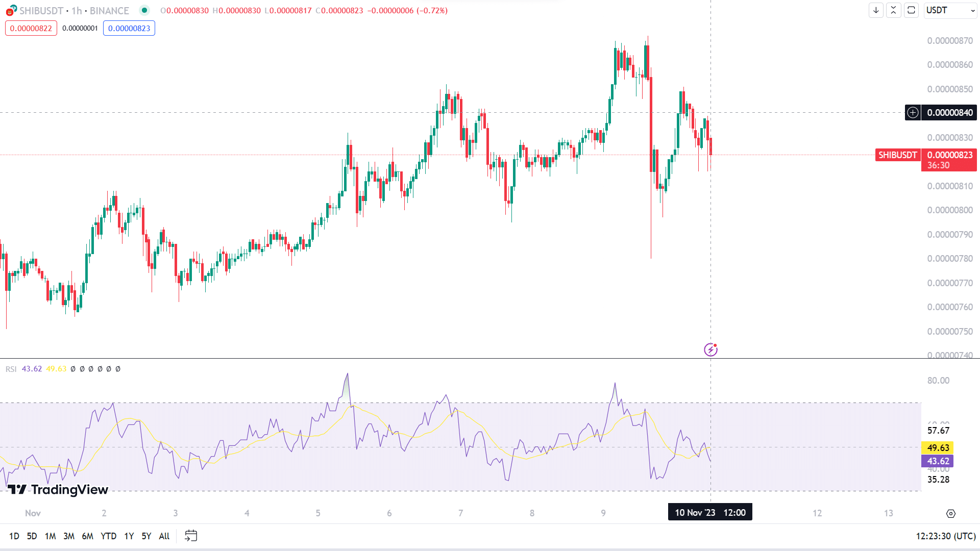The image size is (980, 551).
Task: Click the 80.00 RSI scale value
Action: point(938,381)
